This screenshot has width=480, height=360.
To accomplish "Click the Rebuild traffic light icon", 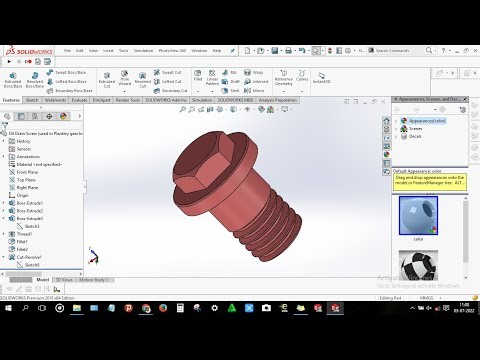I will 330,51.
